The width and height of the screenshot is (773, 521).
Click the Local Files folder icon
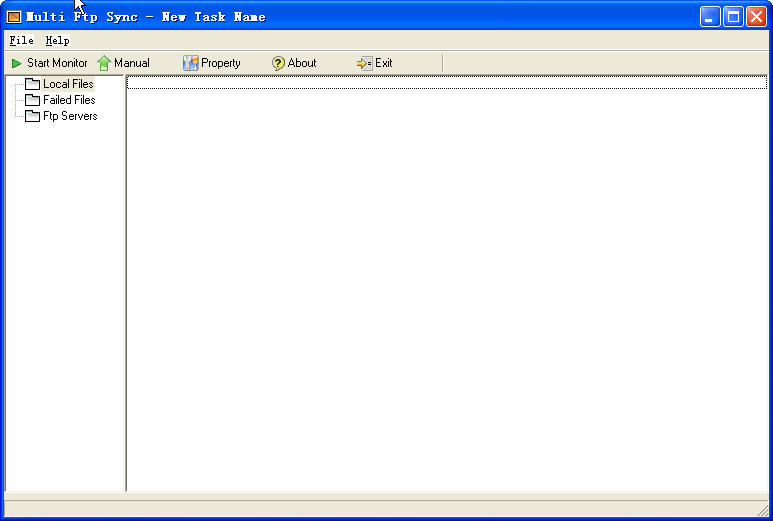[33, 84]
